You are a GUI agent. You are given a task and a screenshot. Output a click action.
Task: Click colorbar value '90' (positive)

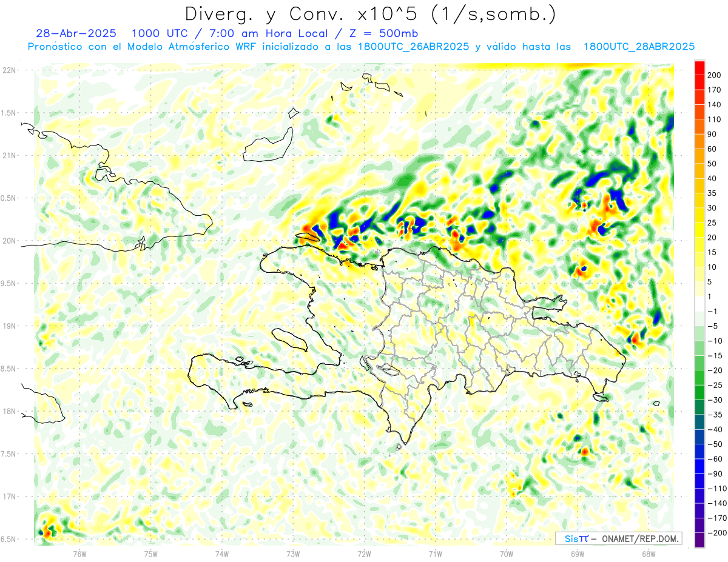point(712,134)
